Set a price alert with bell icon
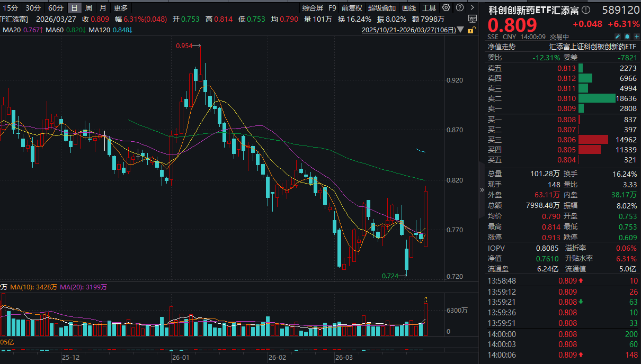 [627, 37]
